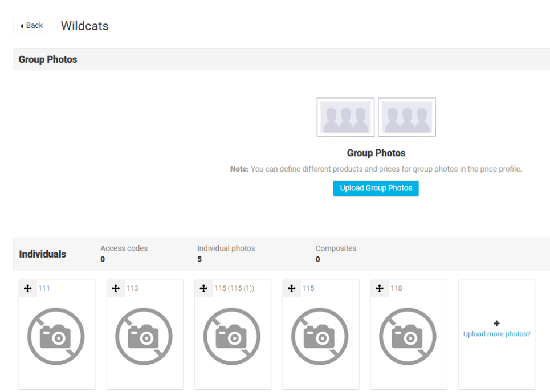Click the move handle on card 115 (115 (1))
This screenshot has height=392, width=550.
(x=204, y=288)
